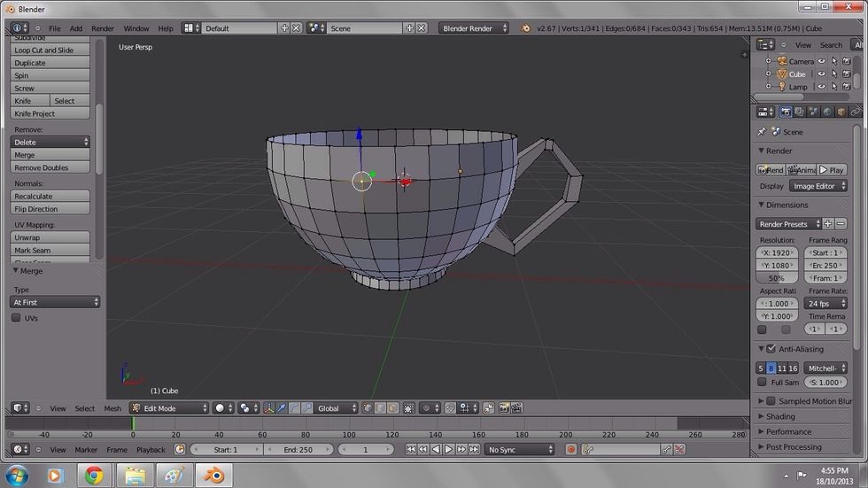Click the OpenGL render animation icon
The width and height of the screenshot is (868, 488).
[517, 408]
